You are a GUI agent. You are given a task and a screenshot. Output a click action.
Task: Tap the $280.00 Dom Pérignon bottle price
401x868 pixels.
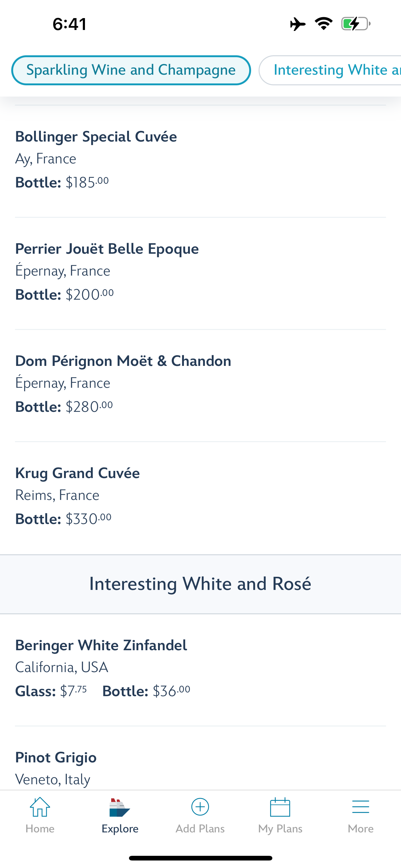pos(89,407)
